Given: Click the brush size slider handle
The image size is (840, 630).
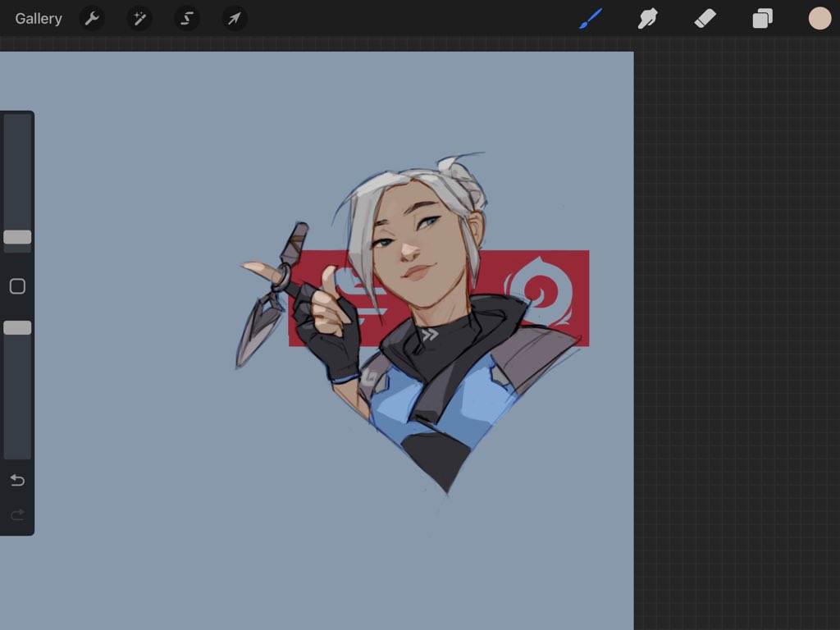Looking at the screenshot, I should point(18,237).
